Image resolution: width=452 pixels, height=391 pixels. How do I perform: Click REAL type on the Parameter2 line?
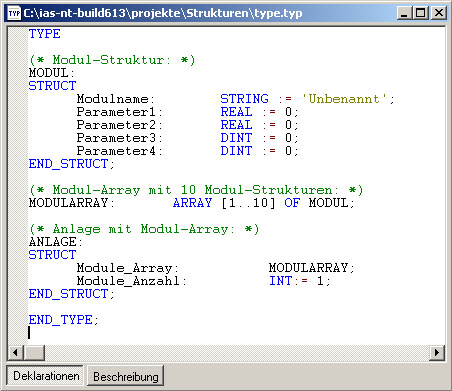click(236, 125)
